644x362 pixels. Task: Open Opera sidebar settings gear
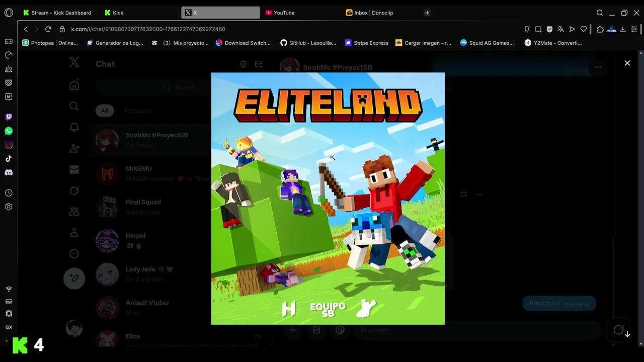[x=9, y=207]
